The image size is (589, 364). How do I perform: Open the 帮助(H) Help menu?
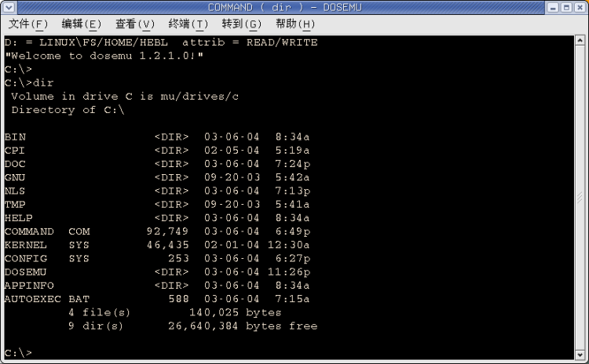(x=295, y=24)
